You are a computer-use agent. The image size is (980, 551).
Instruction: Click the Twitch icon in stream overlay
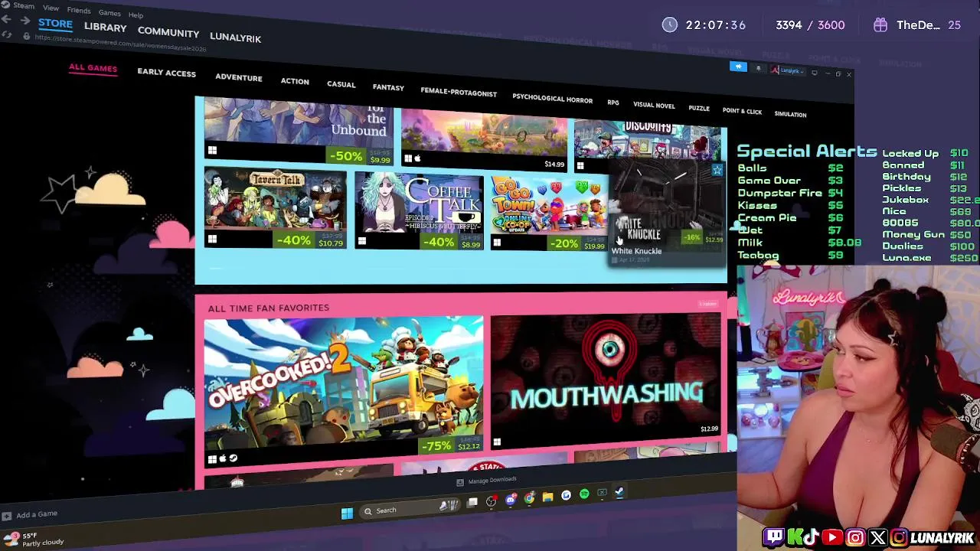pos(773,538)
